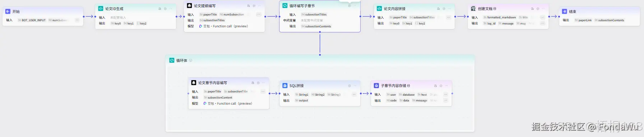Open the more menu of 论文内容拼接 node

pos(449,9)
